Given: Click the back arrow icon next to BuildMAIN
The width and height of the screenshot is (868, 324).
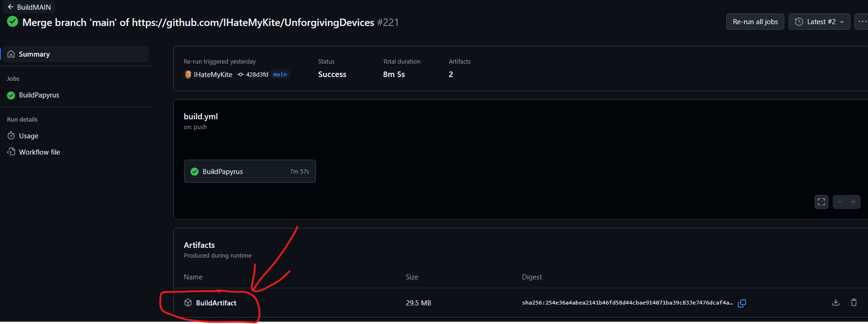Looking at the screenshot, I should 11,7.
